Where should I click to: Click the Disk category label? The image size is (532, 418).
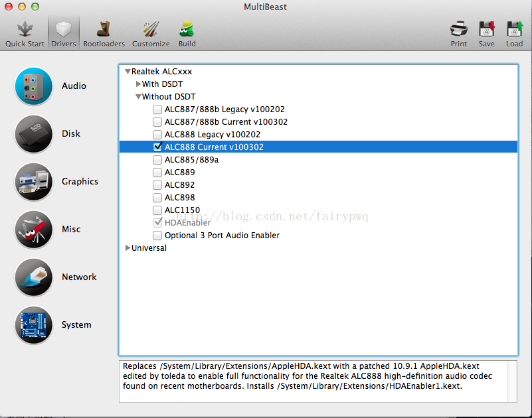pos(71,133)
